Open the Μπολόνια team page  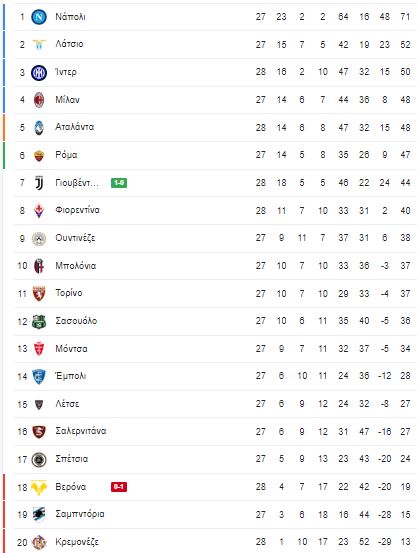pyautogui.click(x=75, y=266)
